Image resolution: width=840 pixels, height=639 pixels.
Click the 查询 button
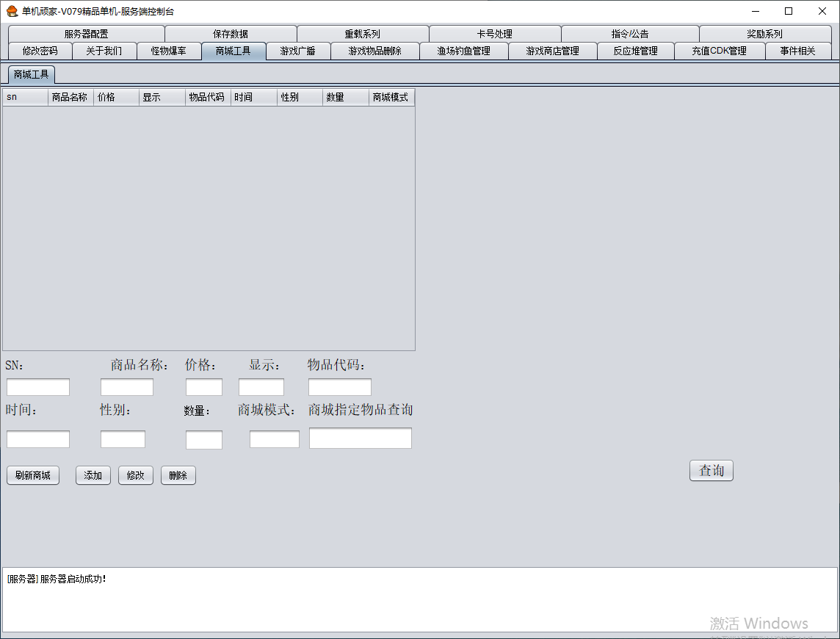[711, 470]
